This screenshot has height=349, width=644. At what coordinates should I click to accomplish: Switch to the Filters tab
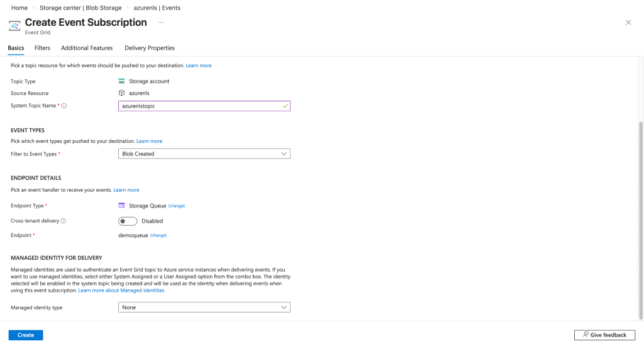[42, 48]
